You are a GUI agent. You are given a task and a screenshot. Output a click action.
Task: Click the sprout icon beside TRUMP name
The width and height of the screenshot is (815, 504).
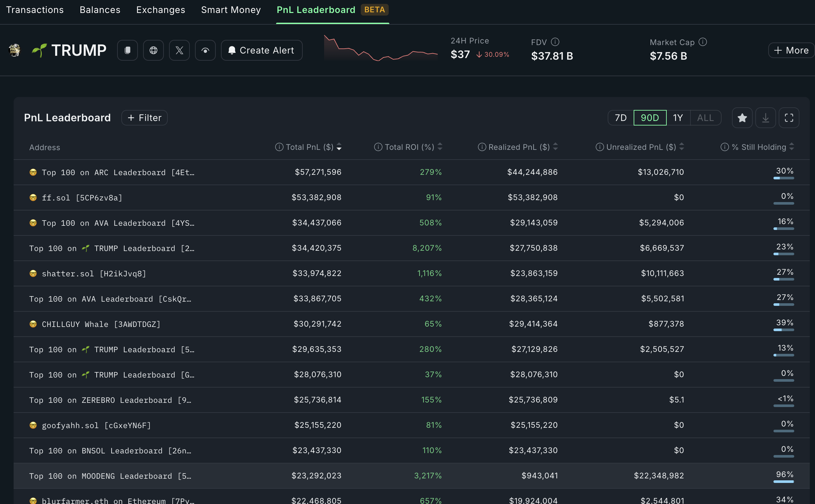pyautogui.click(x=39, y=50)
